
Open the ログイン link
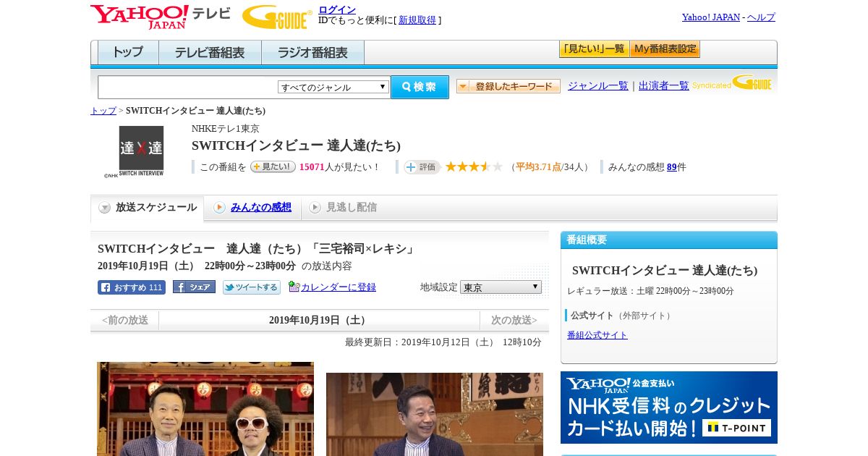pos(337,9)
